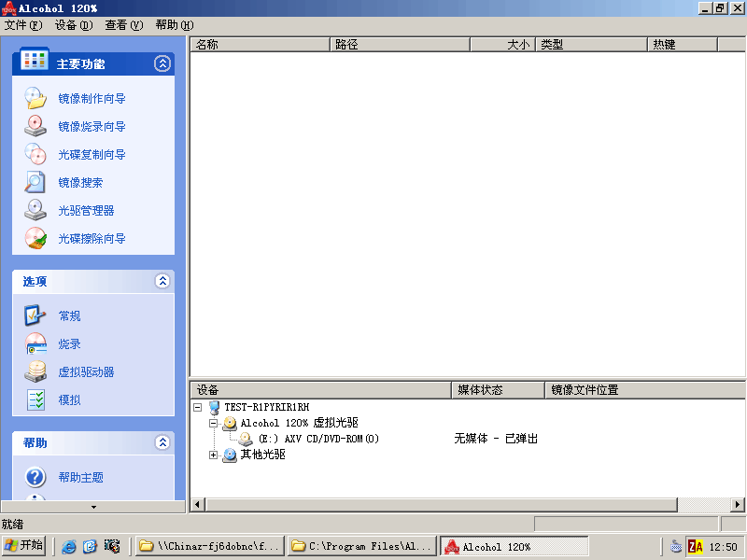The width and height of the screenshot is (747, 560).
Task: Sort by 路径 column header
Action: click(400, 45)
